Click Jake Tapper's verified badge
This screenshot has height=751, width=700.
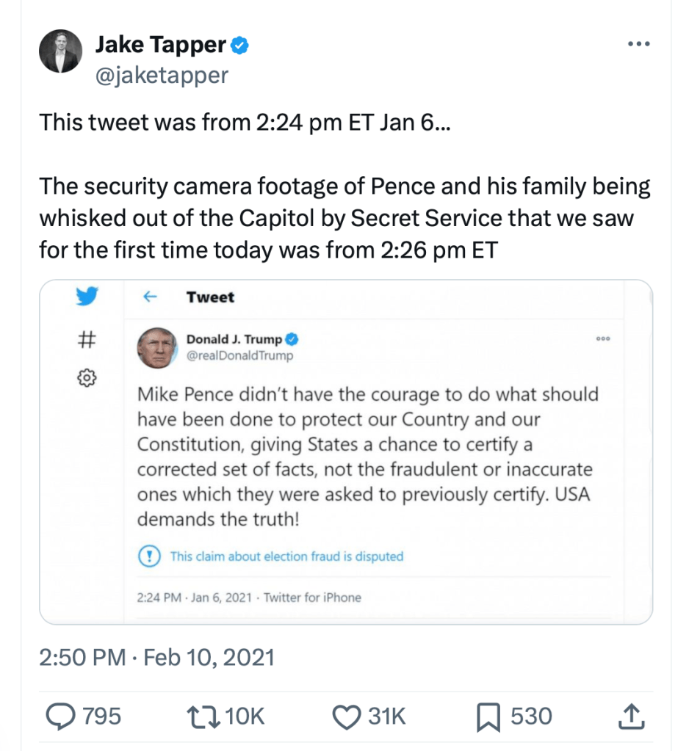click(x=240, y=46)
